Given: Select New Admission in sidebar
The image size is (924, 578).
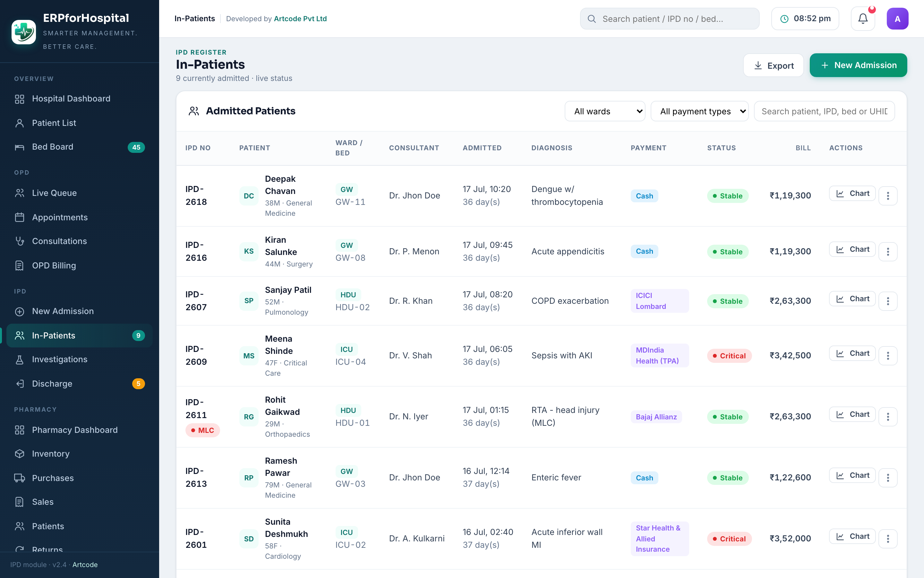Looking at the screenshot, I should (x=80, y=311).
